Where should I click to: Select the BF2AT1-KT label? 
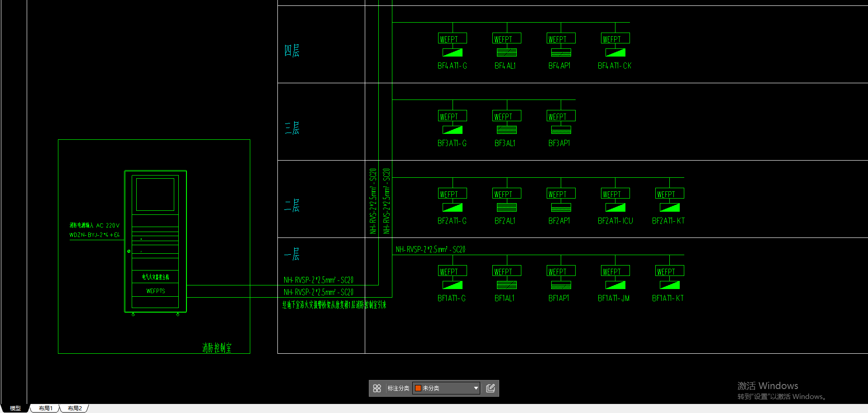point(668,221)
